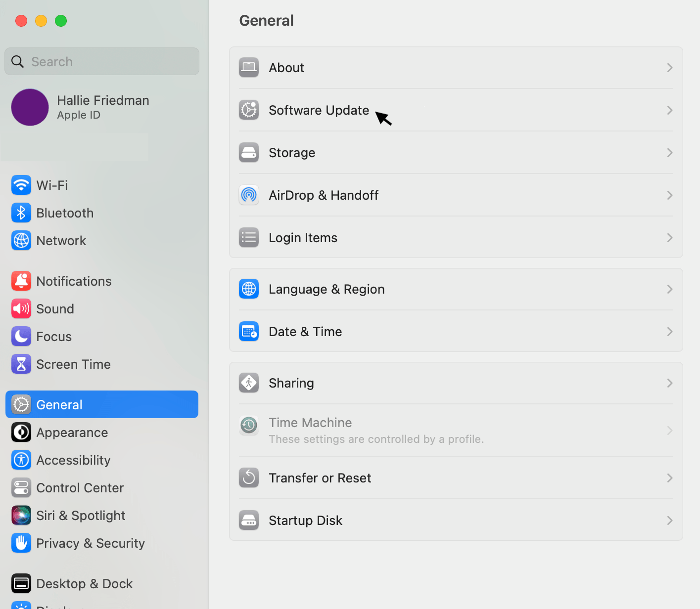Click the Screen Time label

coord(73,364)
